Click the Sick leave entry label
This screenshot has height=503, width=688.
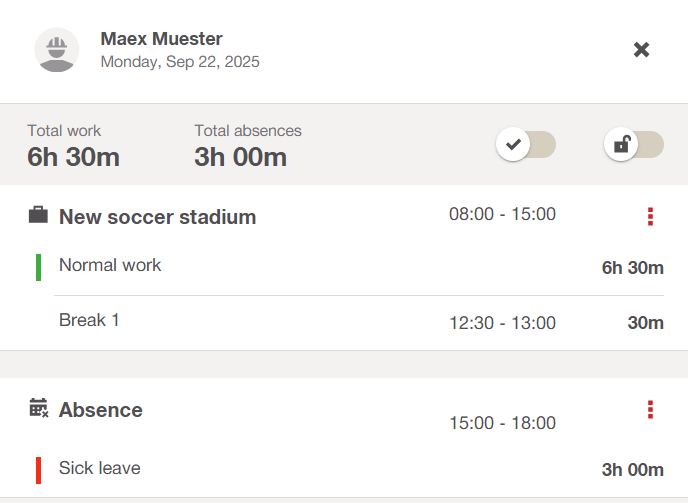click(99, 468)
